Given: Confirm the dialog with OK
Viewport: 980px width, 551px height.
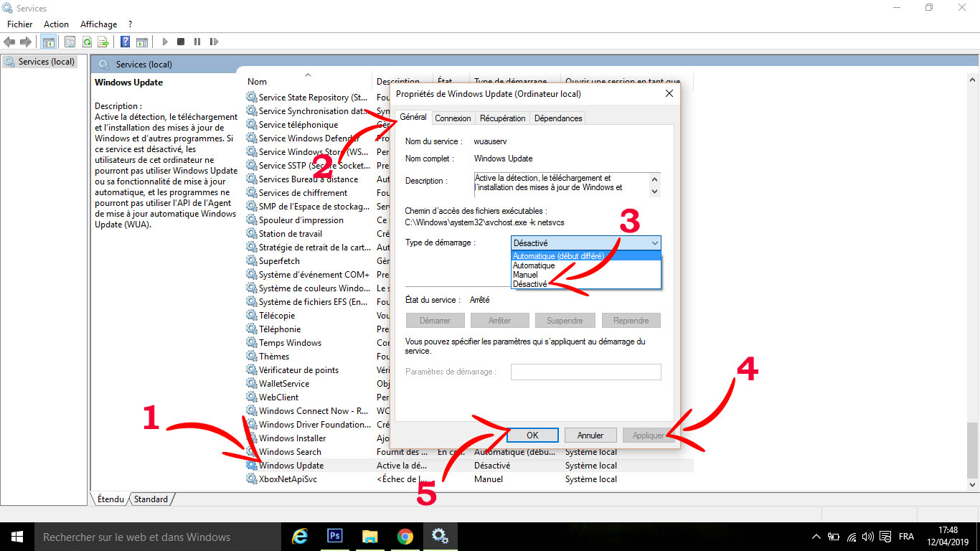Looking at the screenshot, I should click(x=532, y=435).
